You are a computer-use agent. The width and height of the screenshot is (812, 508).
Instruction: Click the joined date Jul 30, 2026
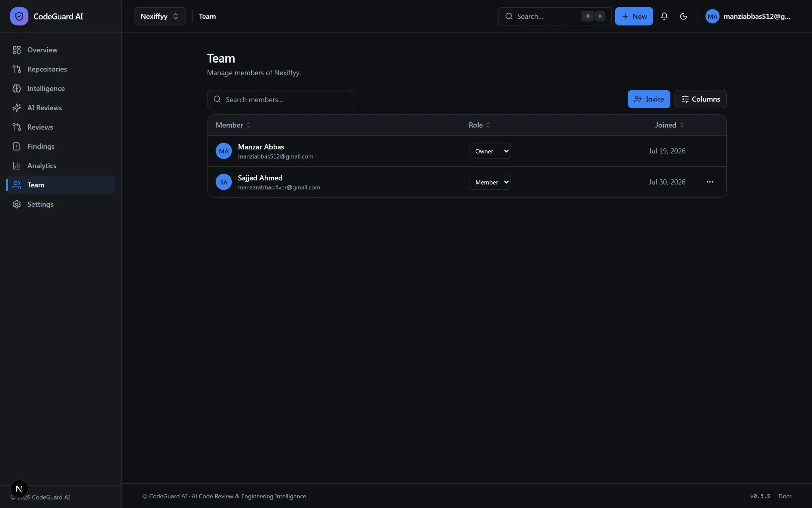coord(667,182)
